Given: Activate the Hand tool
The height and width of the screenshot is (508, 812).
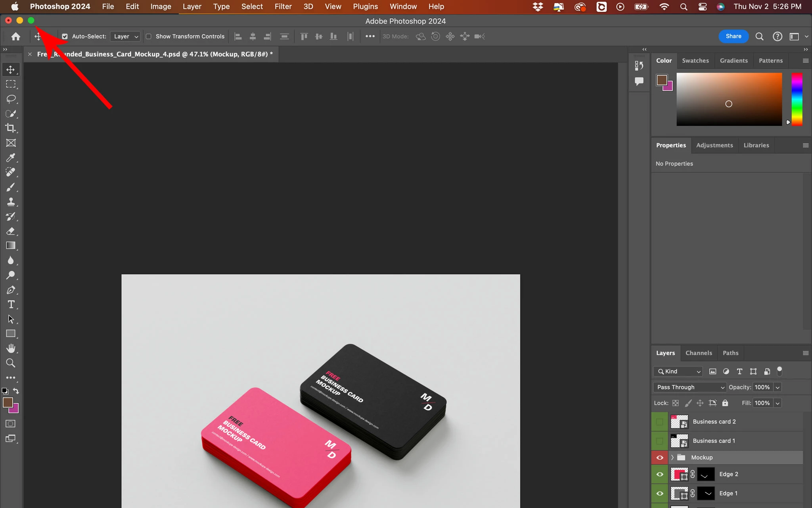Looking at the screenshot, I should (x=11, y=348).
